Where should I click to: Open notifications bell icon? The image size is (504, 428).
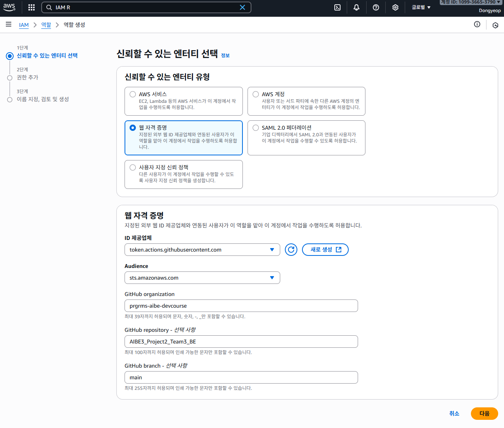click(356, 7)
